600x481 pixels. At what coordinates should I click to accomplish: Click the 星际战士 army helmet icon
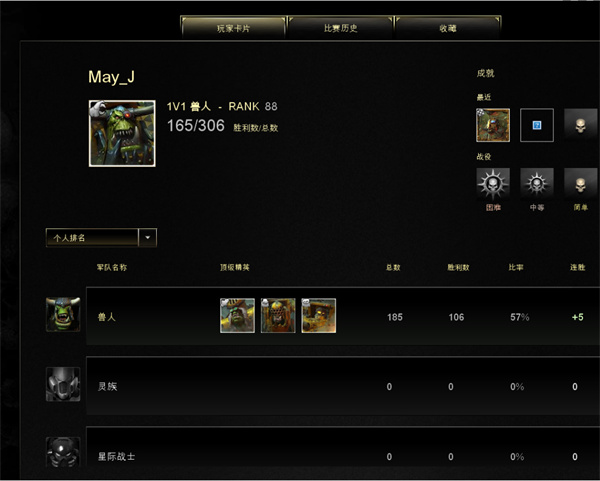tap(63, 452)
